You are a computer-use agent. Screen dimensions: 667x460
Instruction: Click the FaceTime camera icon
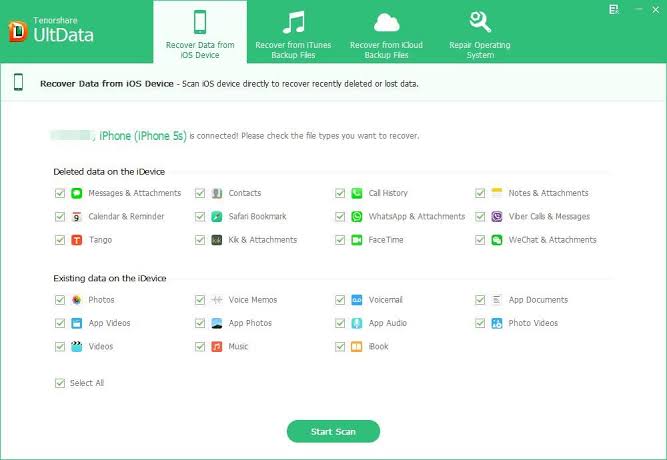pyautogui.click(x=356, y=240)
